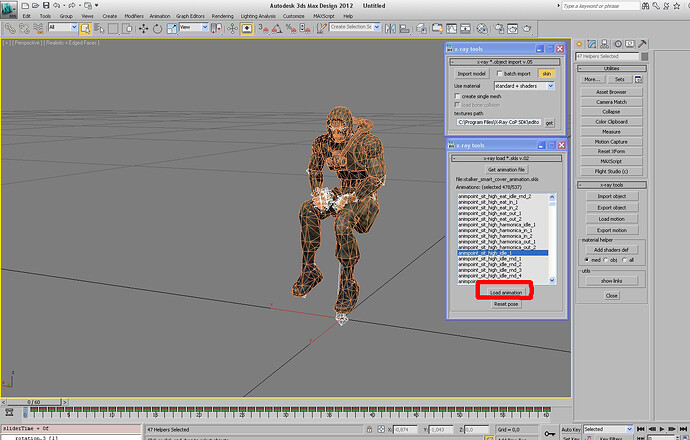The width and height of the screenshot is (690, 440).
Task: Click the Load animation button
Action: pyautogui.click(x=505, y=292)
